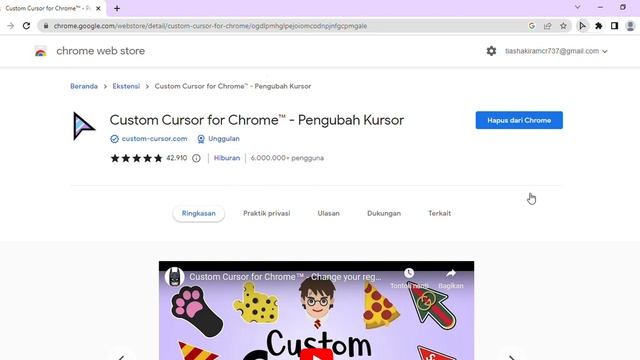Click the chrome web store title

pyautogui.click(x=100, y=51)
